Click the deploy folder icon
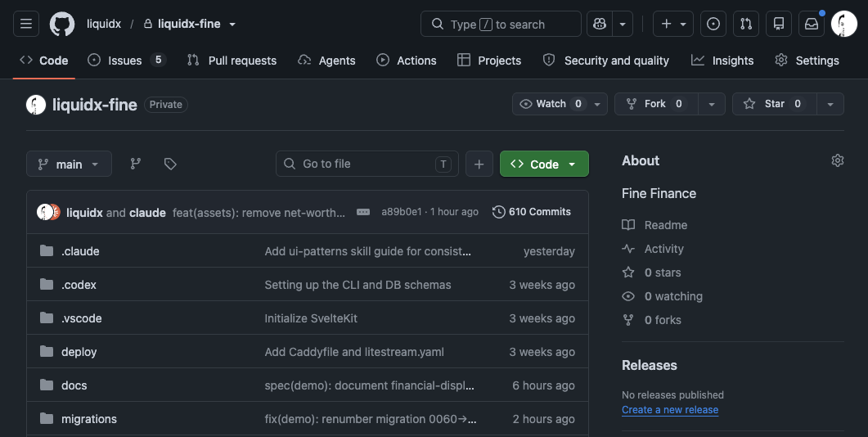The image size is (868, 437). pos(47,351)
